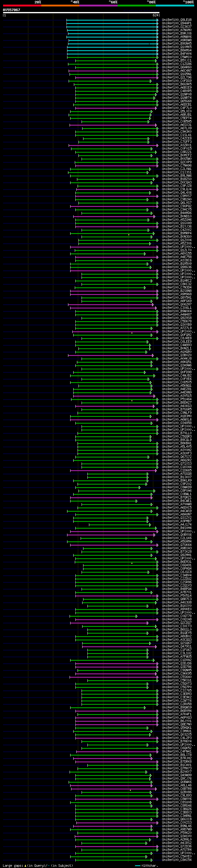Select label UniRef100_Q67S72
The image size is (197, 868).
click(177, 457)
